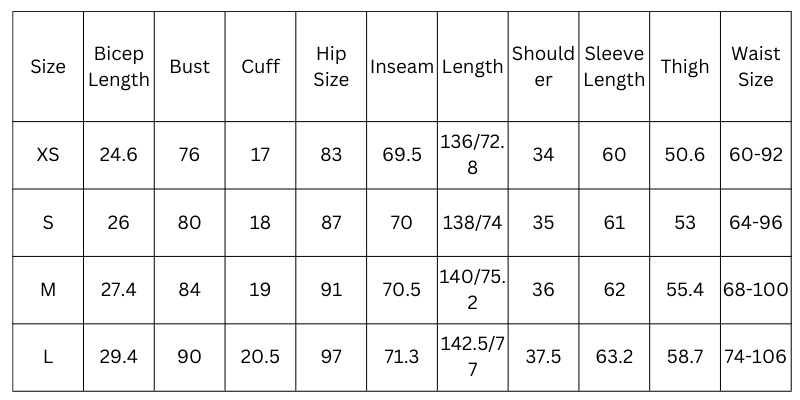Select the 74-106 waist size cell
Image resolution: width=800 pixels, height=400 pixels.
756,357
